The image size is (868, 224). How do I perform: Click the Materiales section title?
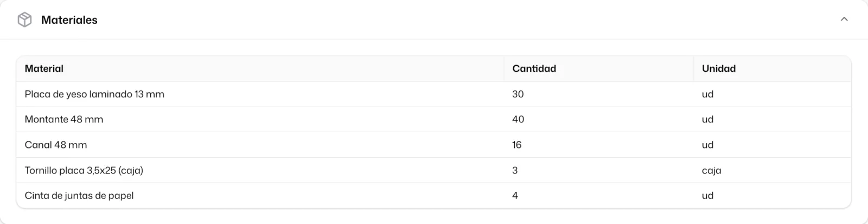[69, 20]
